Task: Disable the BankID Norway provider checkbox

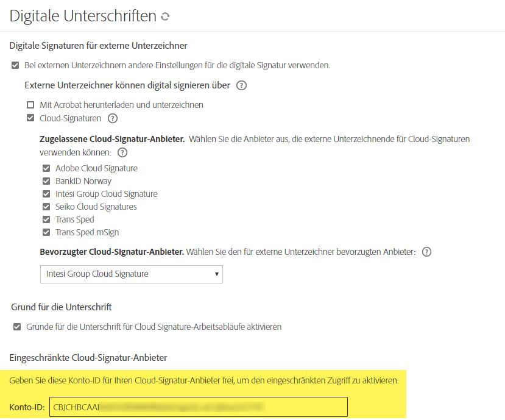Action: point(46,181)
